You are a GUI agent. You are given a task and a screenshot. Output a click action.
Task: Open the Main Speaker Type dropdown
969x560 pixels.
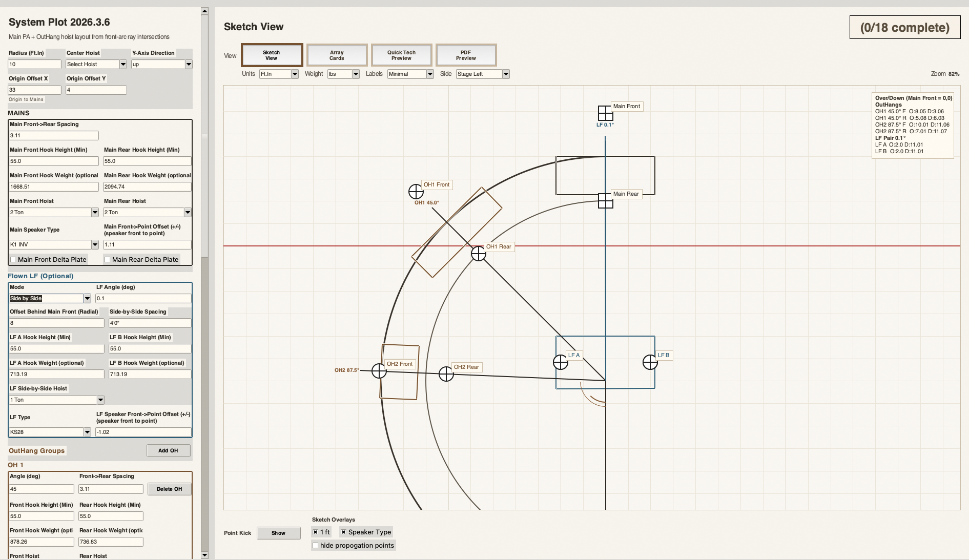pos(53,244)
